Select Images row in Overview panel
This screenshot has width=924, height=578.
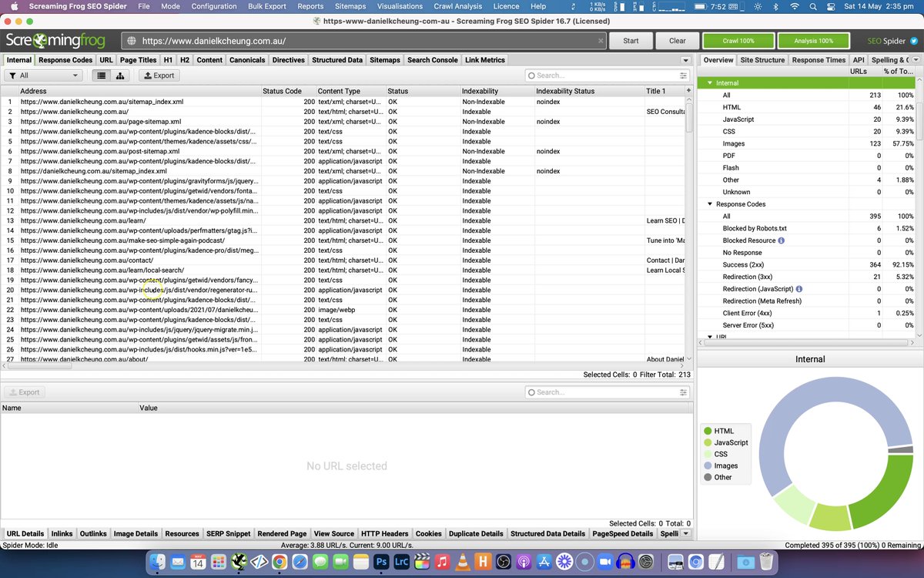coord(806,143)
